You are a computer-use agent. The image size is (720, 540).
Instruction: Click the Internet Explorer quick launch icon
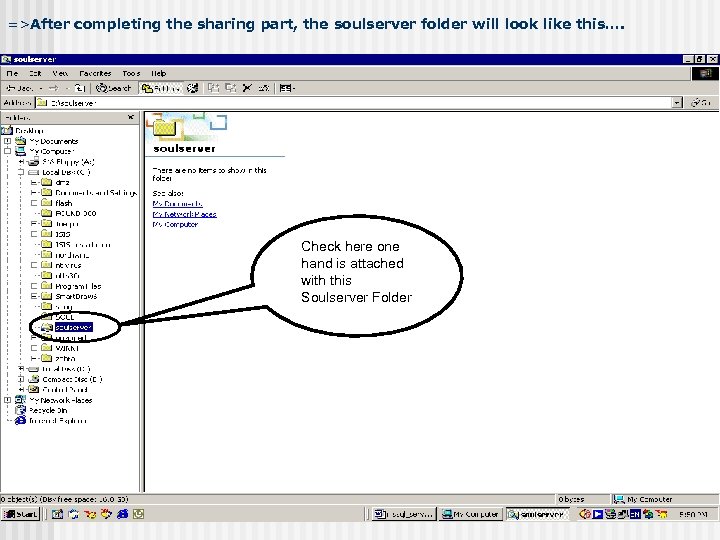(x=122, y=514)
